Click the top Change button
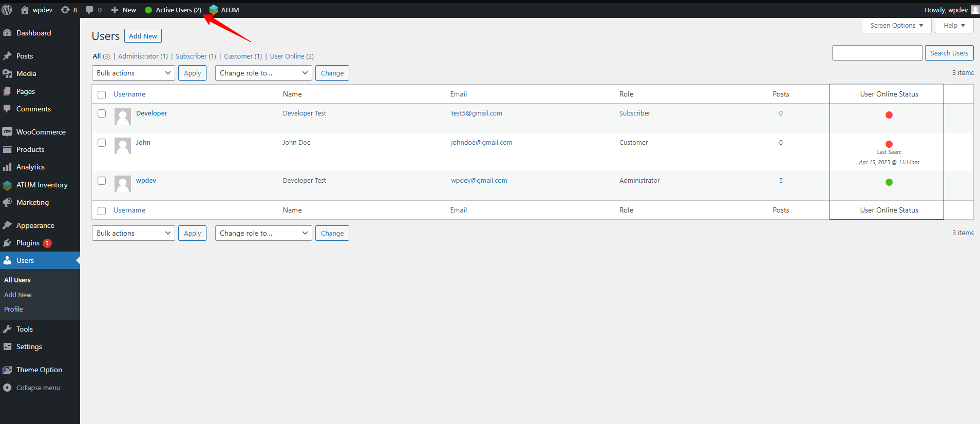 (x=332, y=73)
